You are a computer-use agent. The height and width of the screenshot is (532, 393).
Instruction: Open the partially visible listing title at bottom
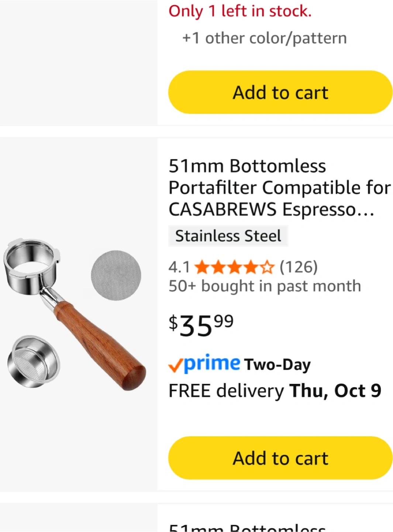click(247, 527)
